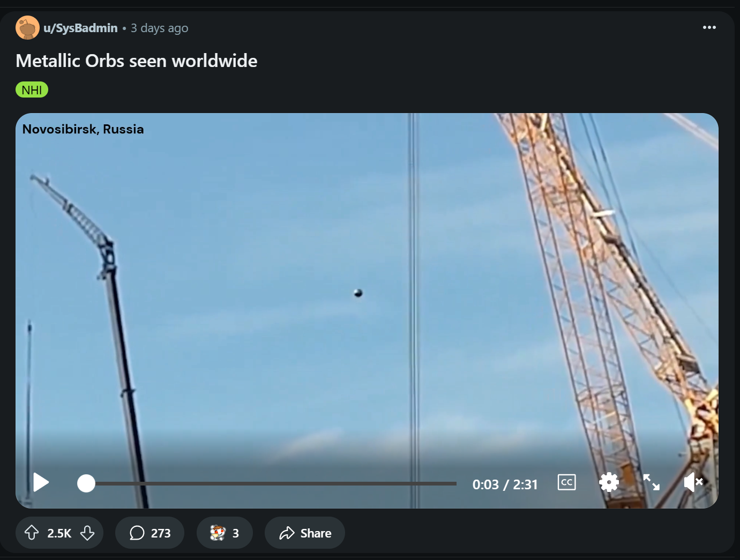Viewport: 740px width, 560px height.
Task: Click the 2.5K vote count
Action: coord(59,533)
